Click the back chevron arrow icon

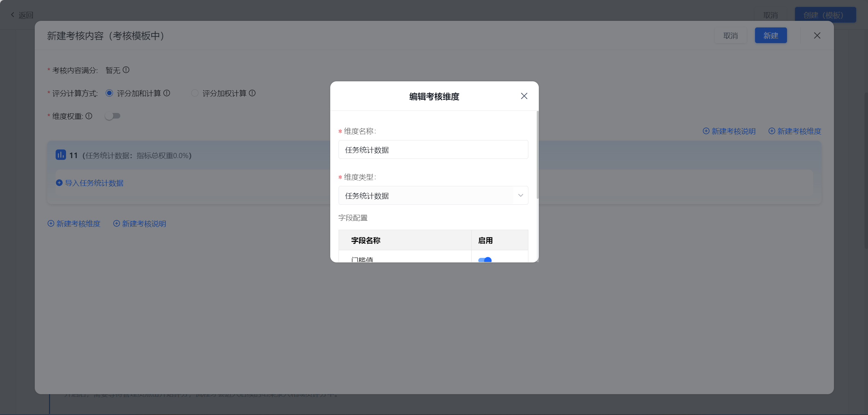(13, 15)
